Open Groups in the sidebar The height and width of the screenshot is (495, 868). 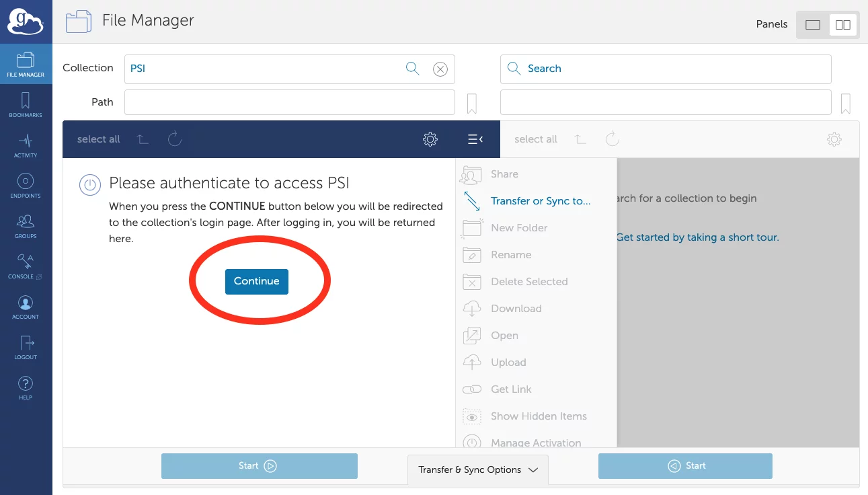[x=26, y=226]
